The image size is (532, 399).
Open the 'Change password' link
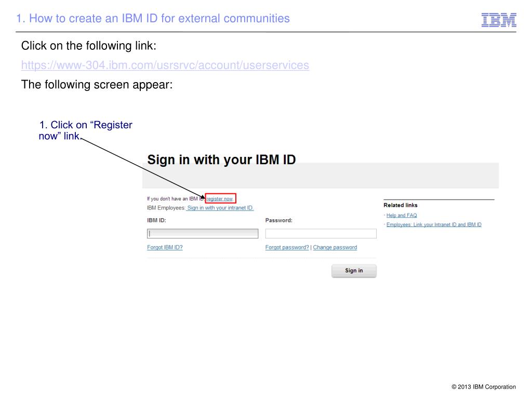click(335, 247)
